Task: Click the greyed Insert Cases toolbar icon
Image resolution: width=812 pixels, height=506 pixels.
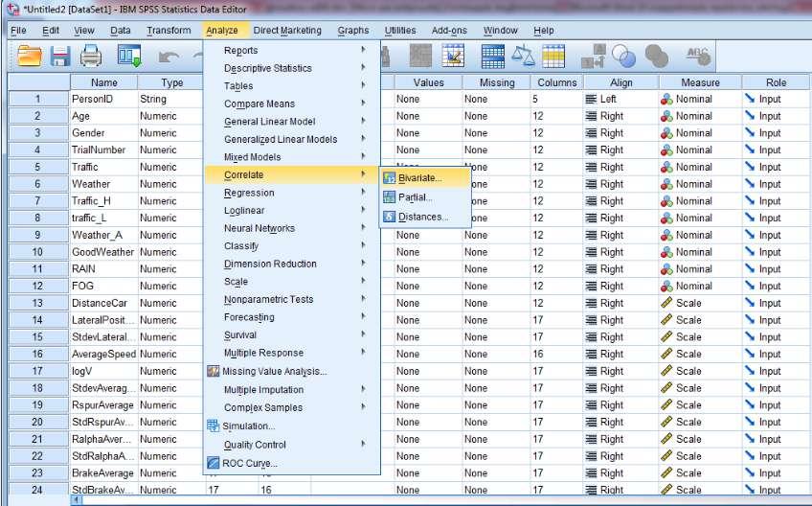Action: tap(420, 56)
